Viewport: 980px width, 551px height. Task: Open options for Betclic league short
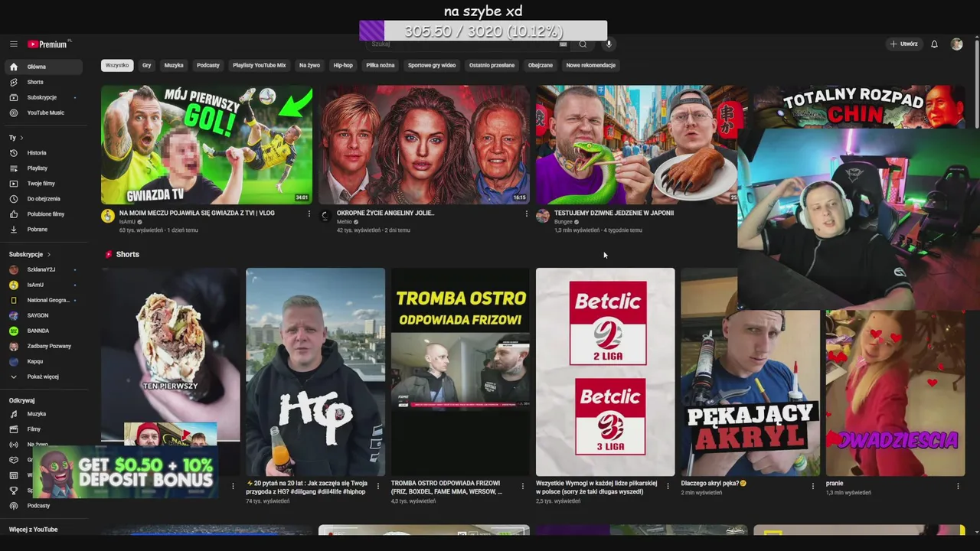(x=668, y=485)
